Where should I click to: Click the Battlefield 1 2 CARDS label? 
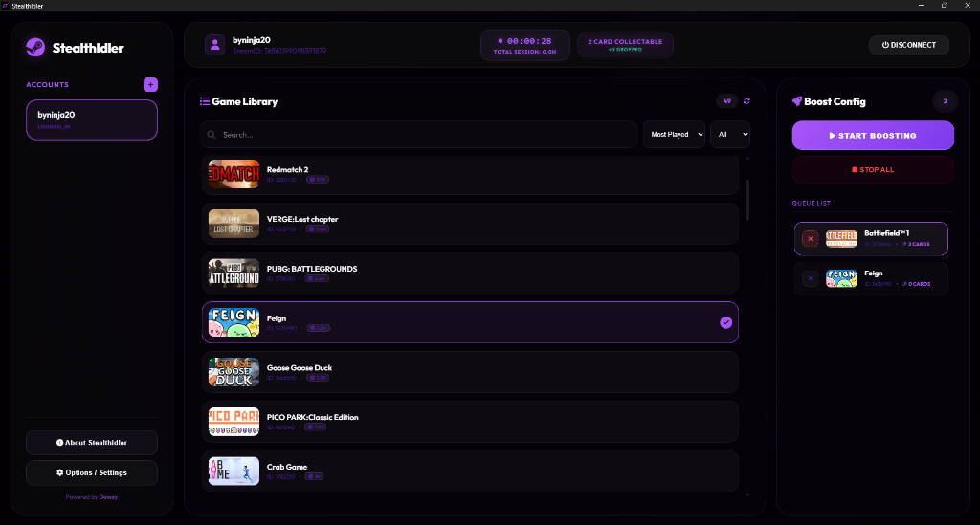(916, 244)
